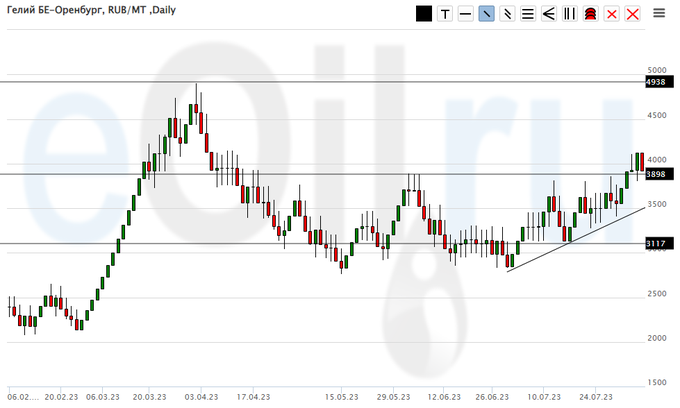The height and width of the screenshot is (408, 680).
Task: Select the Text annotation tool
Action: coord(445,14)
